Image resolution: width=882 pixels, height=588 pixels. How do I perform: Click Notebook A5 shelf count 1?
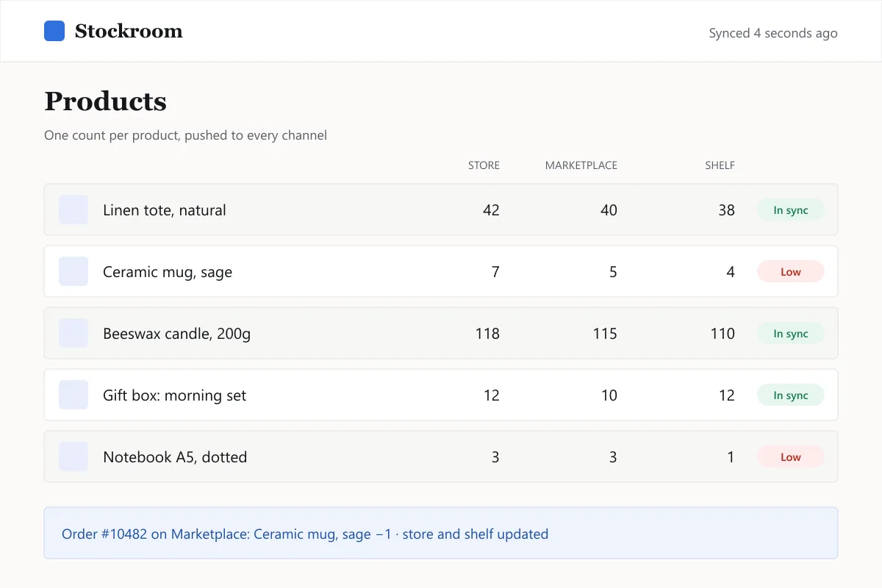click(731, 457)
